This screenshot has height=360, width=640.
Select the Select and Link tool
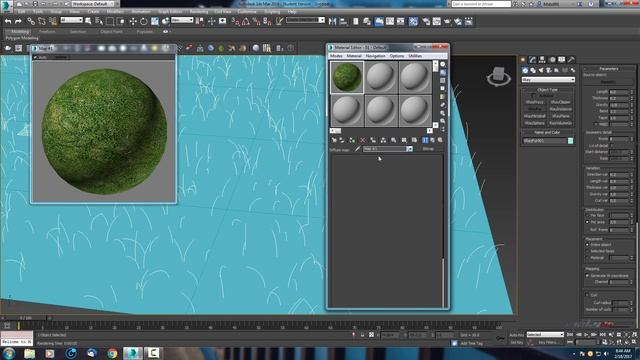click(31, 21)
